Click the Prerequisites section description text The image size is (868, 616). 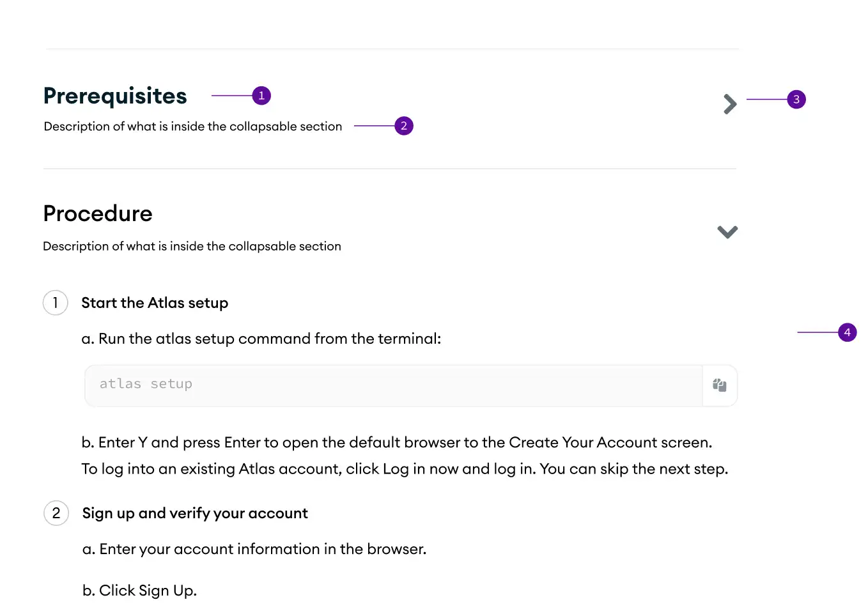tap(193, 127)
